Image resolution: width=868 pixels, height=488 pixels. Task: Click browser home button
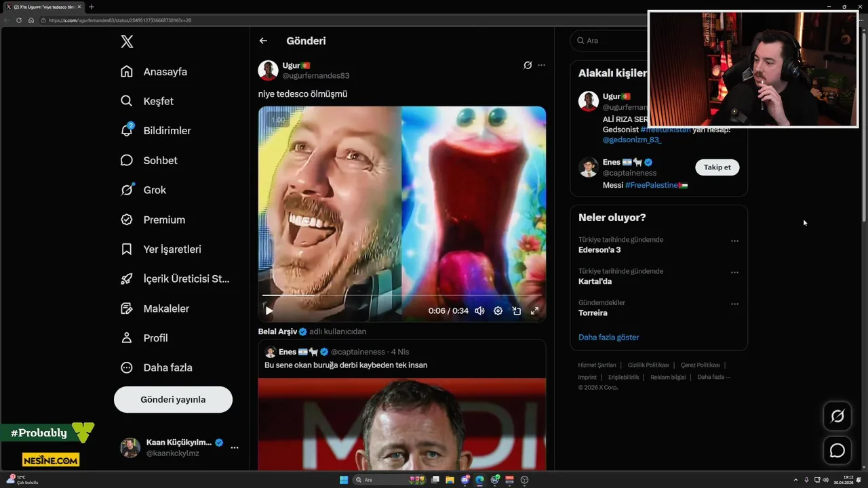coord(31,20)
